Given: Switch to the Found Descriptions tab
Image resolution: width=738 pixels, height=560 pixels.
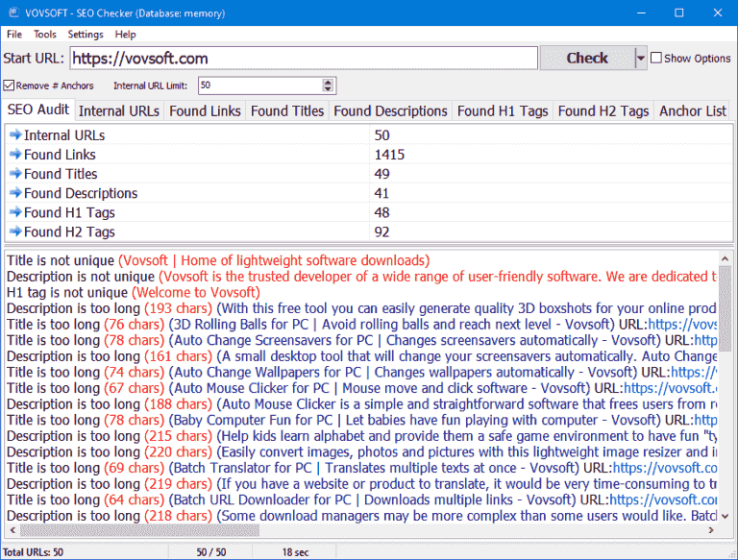Looking at the screenshot, I should [390, 111].
